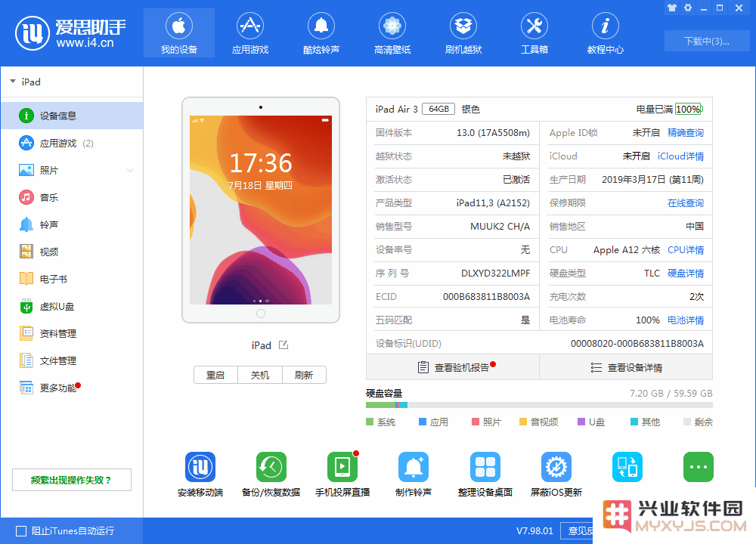This screenshot has height=544, width=756.
Task: Select 音乐 in the sidebar
Action: click(72, 197)
